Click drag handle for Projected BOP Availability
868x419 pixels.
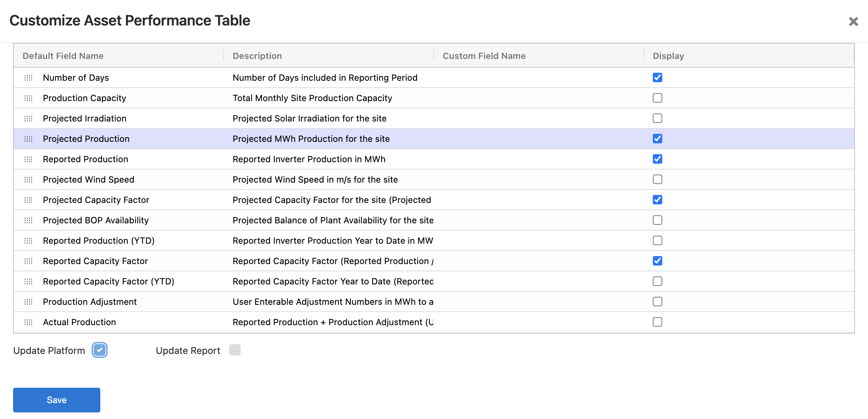click(x=28, y=220)
